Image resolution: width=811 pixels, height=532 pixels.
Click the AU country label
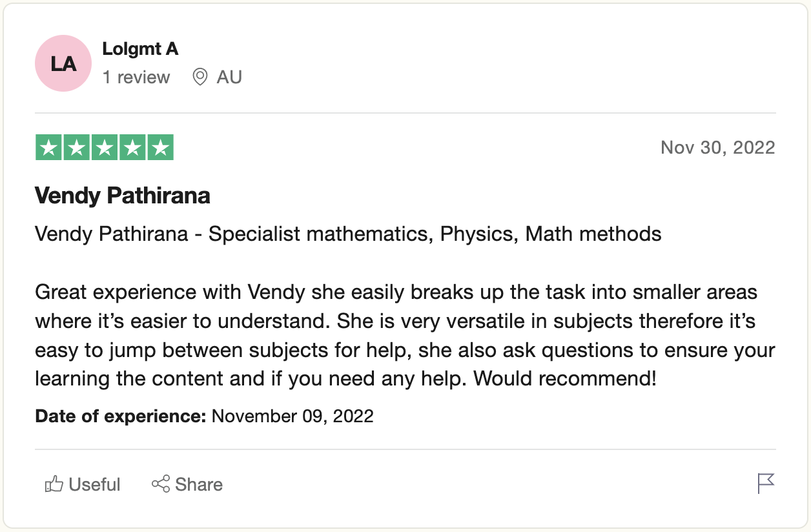[229, 77]
